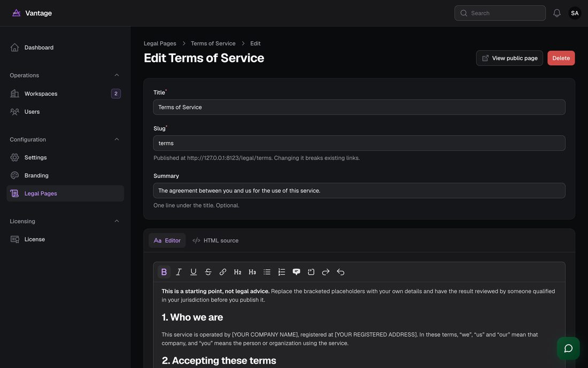Screen dimensions: 588x368
Task: Open the License page
Action: tap(65, 239)
